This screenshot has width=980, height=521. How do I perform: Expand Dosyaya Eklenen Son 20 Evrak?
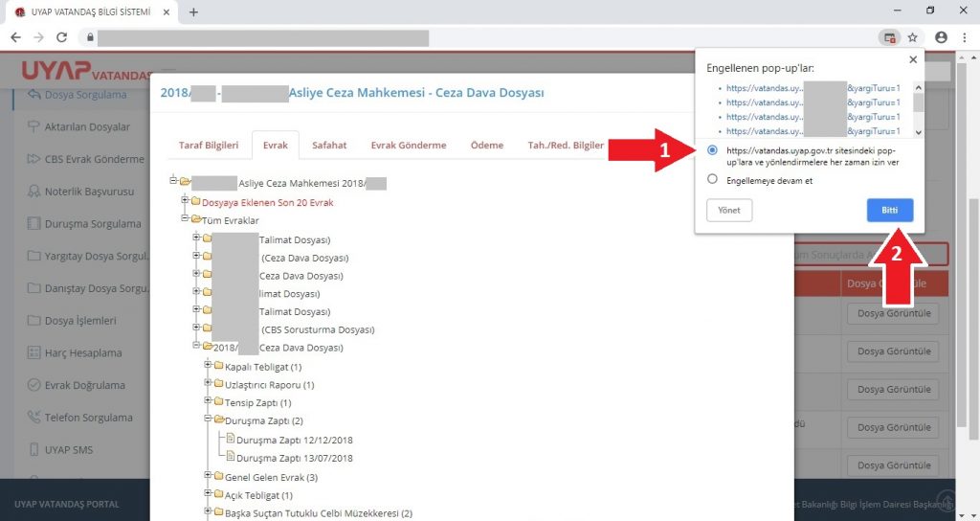[186, 202]
